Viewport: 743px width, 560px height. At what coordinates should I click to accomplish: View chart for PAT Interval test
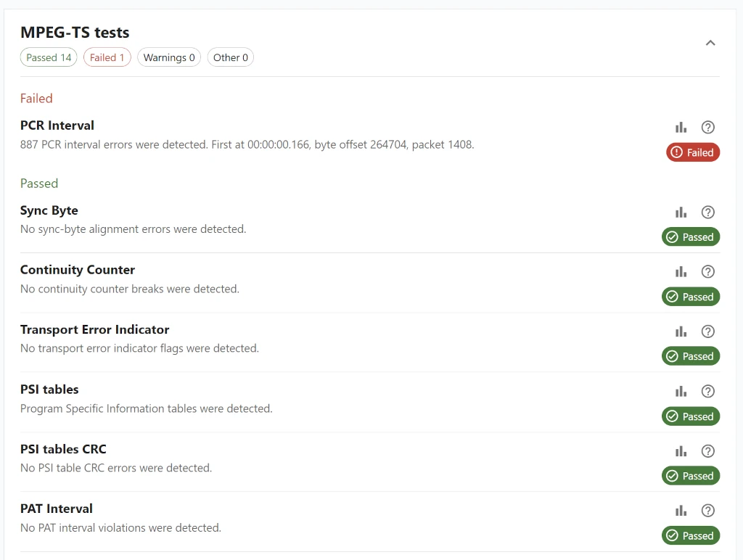pyautogui.click(x=681, y=511)
